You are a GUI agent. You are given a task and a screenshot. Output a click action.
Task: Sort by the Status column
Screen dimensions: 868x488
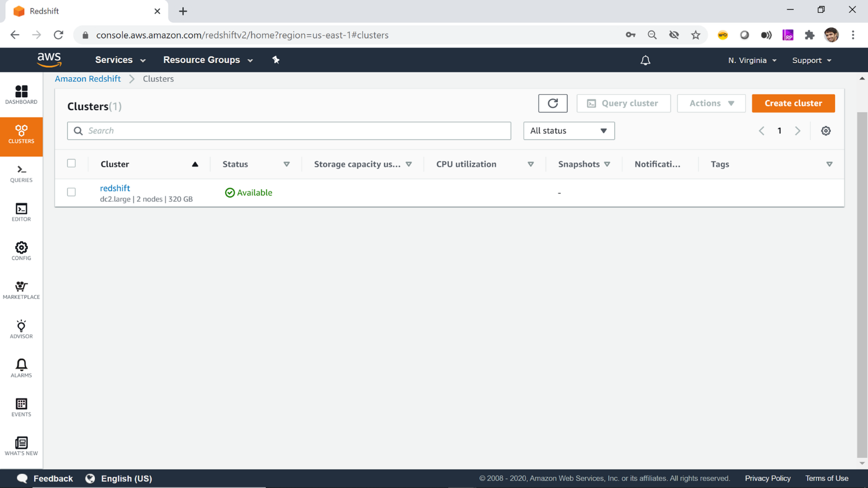[x=287, y=164]
